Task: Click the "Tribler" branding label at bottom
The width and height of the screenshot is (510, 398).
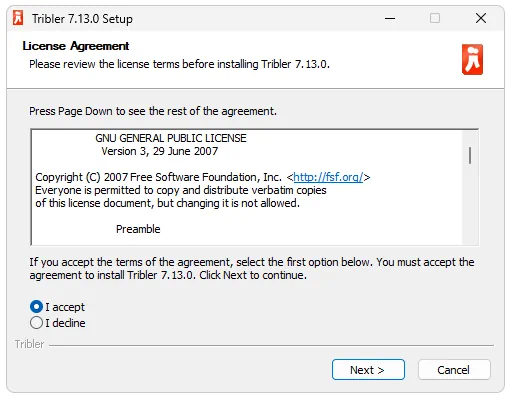Action: click(x=29, y=344)
